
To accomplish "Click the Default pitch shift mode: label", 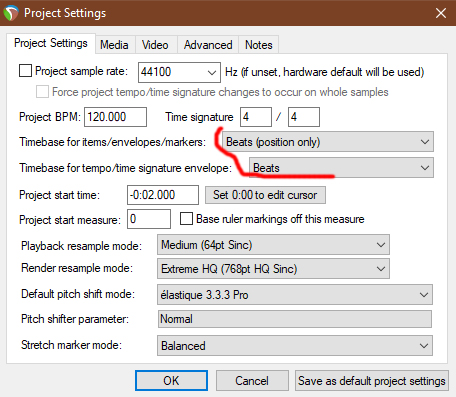I will (78, 294).
